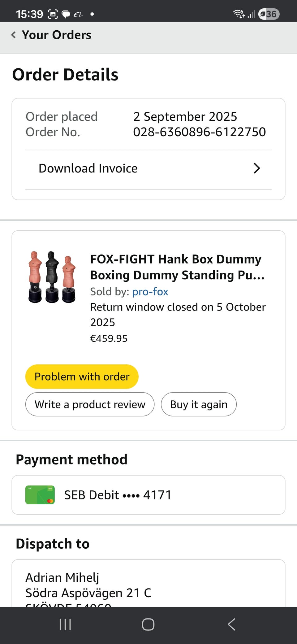The width and height of the screenshot is (297, 644).
Task: Tap the SEB Debit card icon
Action: [40, 495]
